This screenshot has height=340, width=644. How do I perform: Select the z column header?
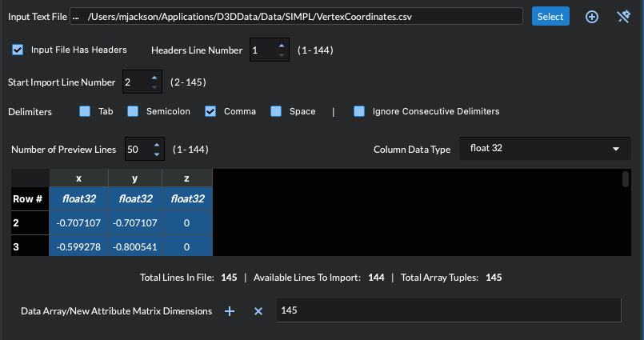(187, 178)
